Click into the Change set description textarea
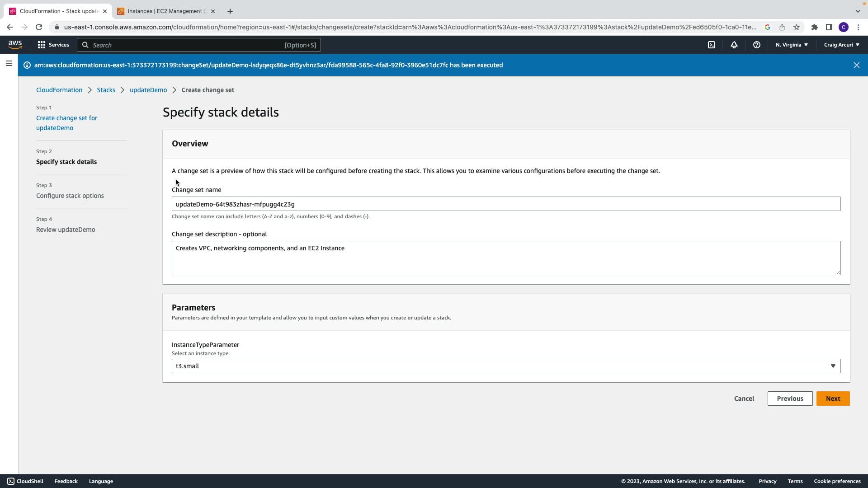The image size is (868, 488). click(x=506, y=258)
